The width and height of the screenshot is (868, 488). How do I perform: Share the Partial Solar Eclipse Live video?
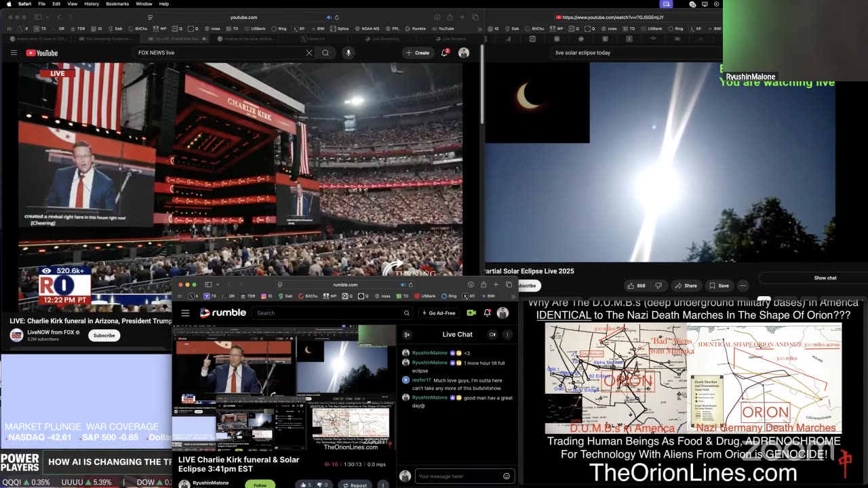coord(686,286)
